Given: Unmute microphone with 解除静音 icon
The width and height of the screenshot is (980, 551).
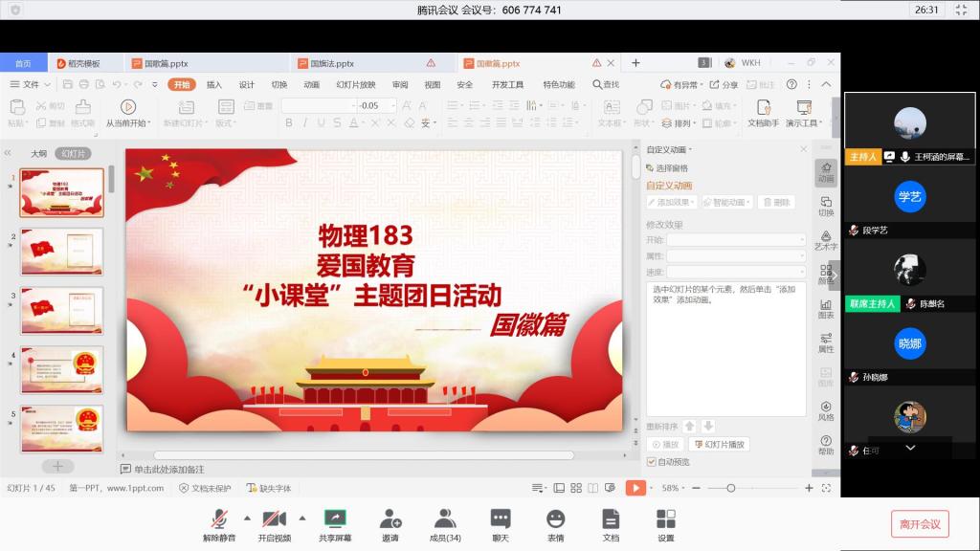Looking at the screenshot, I should [x=218, y=519].
